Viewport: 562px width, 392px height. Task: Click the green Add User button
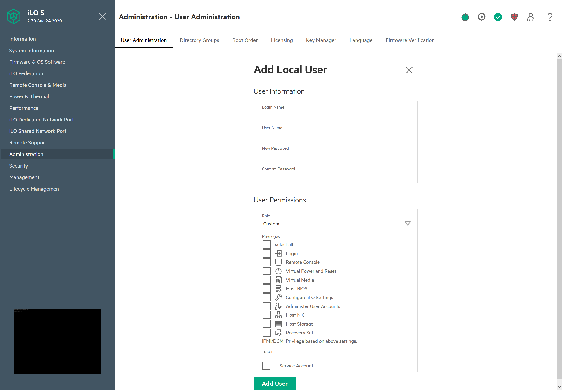pyautogui.click(x=275, y=383)
